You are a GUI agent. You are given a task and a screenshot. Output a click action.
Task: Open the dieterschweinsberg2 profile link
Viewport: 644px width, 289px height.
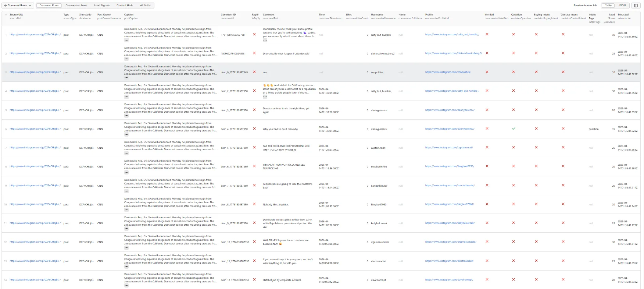[x=454, y=53]
